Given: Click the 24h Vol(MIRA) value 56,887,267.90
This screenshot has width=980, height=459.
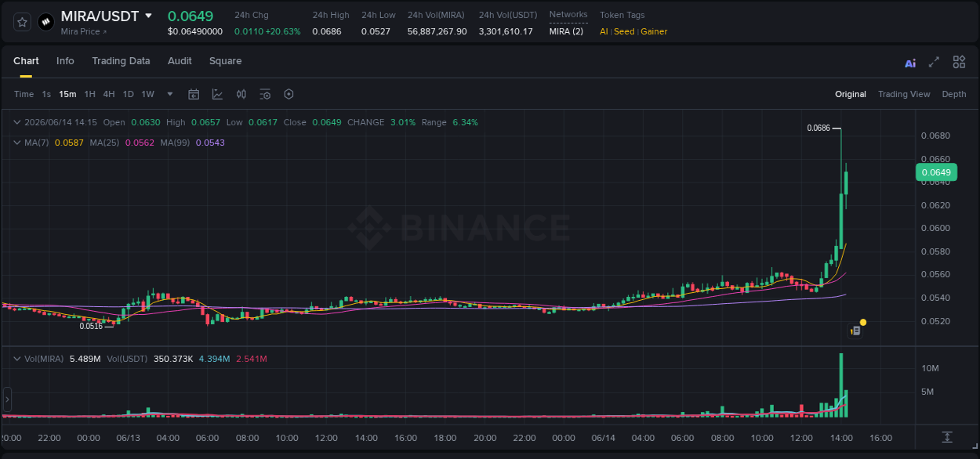Looking at the screenshot, I should tap(437, 31).
